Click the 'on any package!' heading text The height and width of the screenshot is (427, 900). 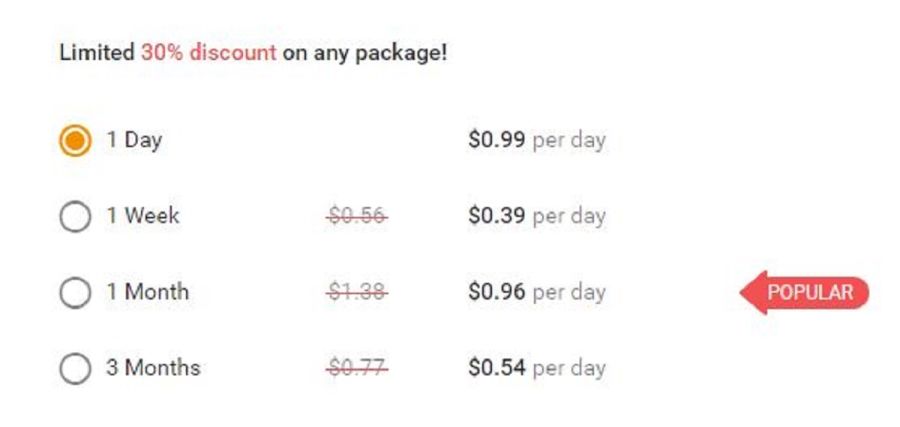pyautogui.click(x=364, y=54)
